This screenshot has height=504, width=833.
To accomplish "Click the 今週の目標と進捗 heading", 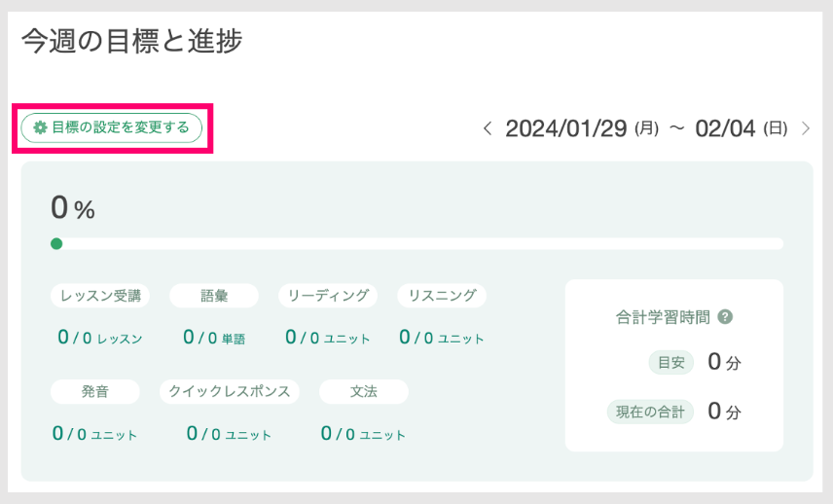I will pos(131,41).
